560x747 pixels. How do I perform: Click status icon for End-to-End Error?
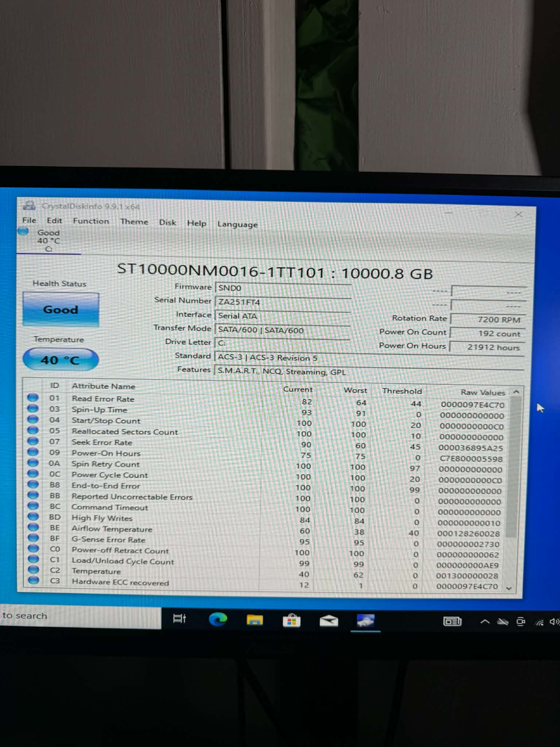point(33,484)
